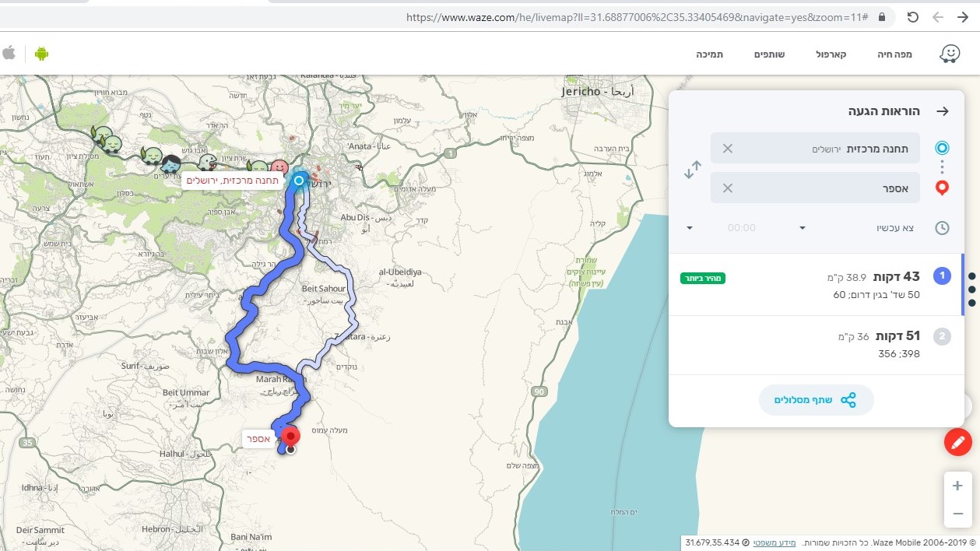Image resolution: width=980 pixels, height=551 pixels.
Task: Click the clock icon beside צא עכשיו
Action: [942, 228]
